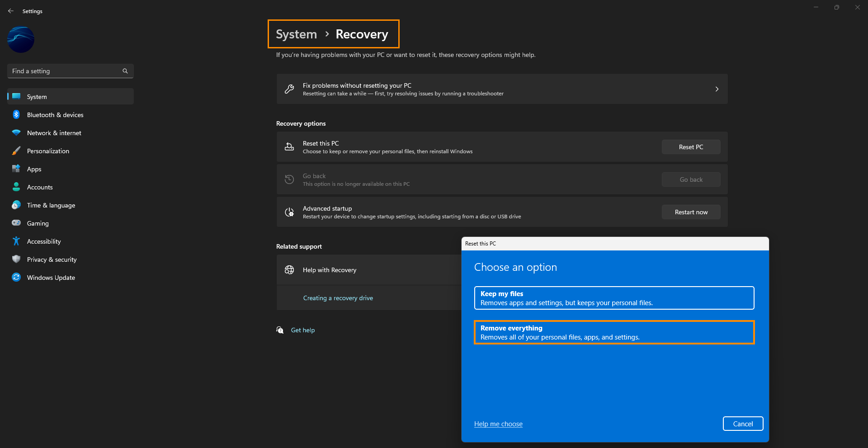Click the Get help chat icon
The height and width of the screenshot is (448, 868).
click(280, 330)
